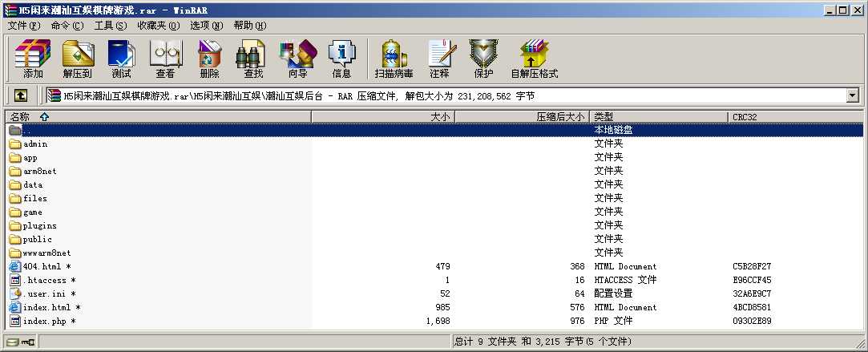
Task: Open the Wizard (向导) icon
Action: (x=297, y=59)
